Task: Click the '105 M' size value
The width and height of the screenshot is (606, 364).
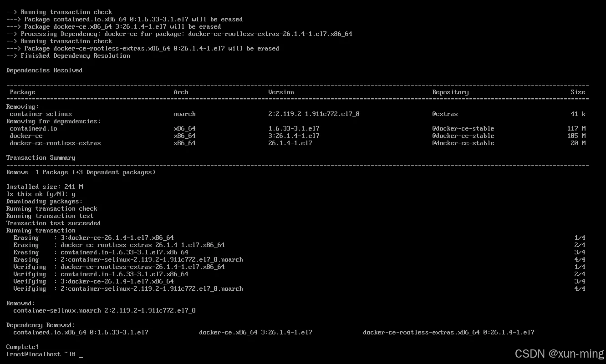Action: [x=576, y=136]
